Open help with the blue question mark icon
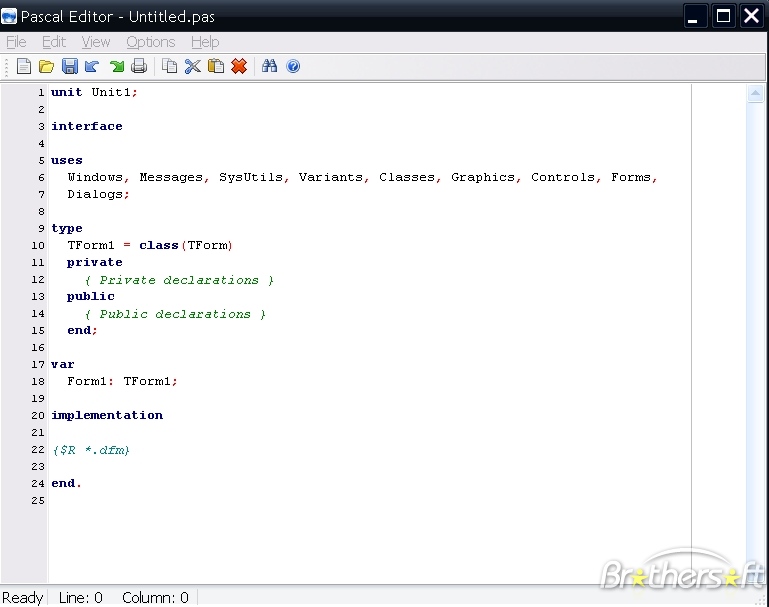 293,66
